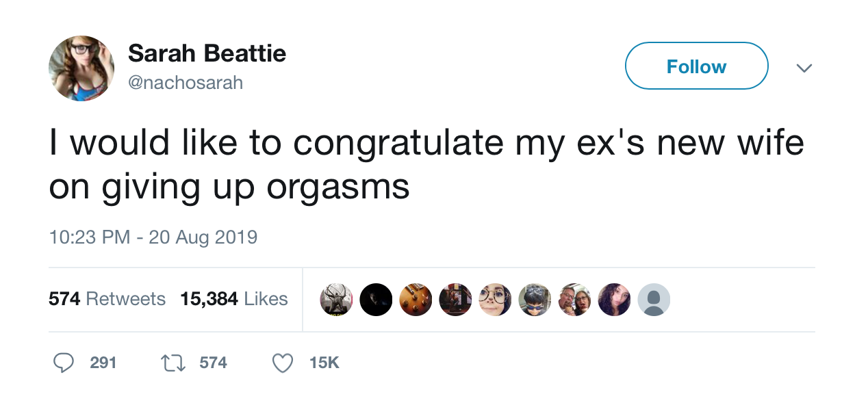This screenshot has height=416, width=868.
Task: Click the 10:23 PM - 20 Aug 2019 timestamp
Action: (x=153, y=237)
